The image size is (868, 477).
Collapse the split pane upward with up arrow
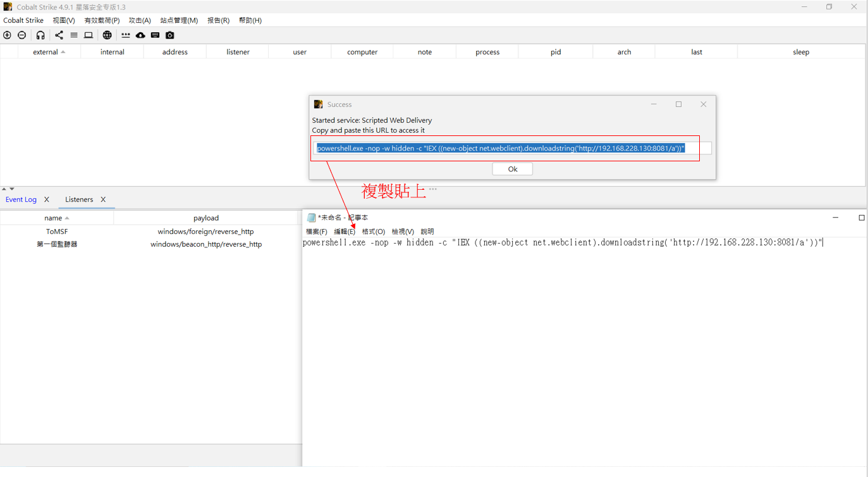point(4,189)
